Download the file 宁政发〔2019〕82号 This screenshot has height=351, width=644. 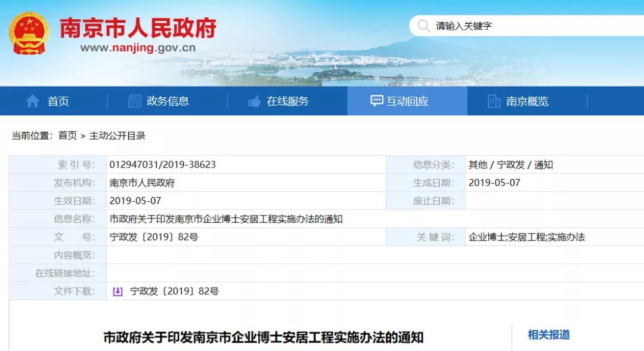[x=174, y=291]
